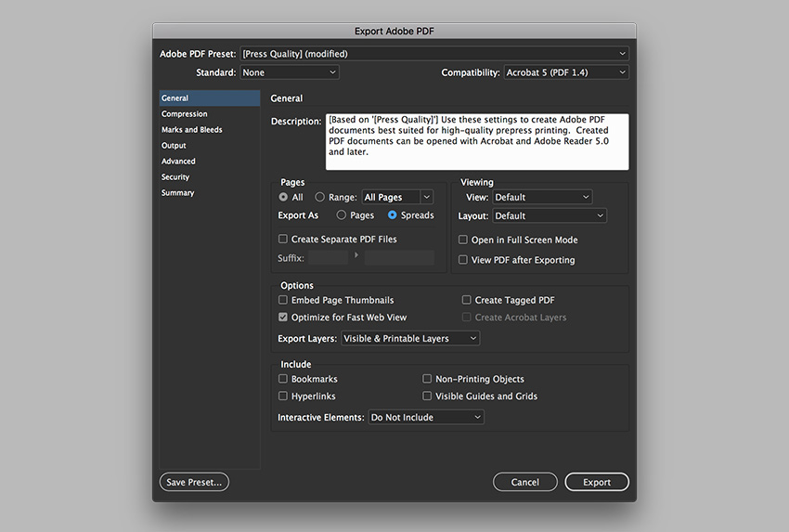Select the Range radio button
This screenshot has height=532, width=789.
(x=319, y=197)
